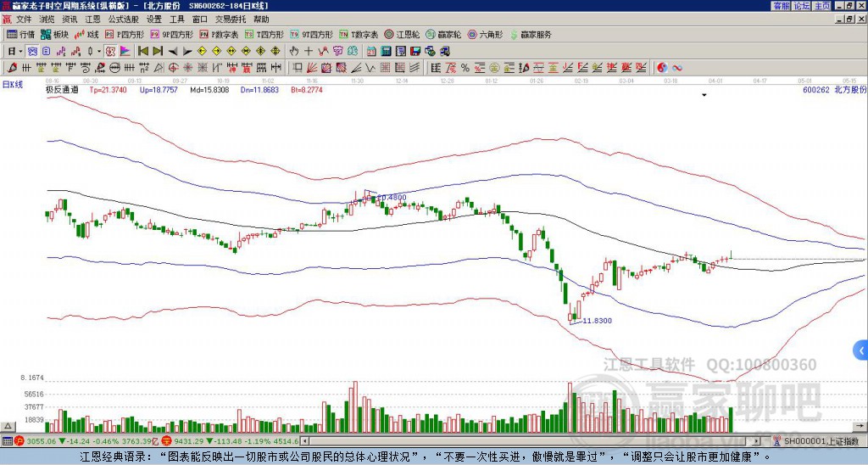This screenshot has height=465, width=868.
Task: Select the Gann fan lines tool
Action: 312,68
